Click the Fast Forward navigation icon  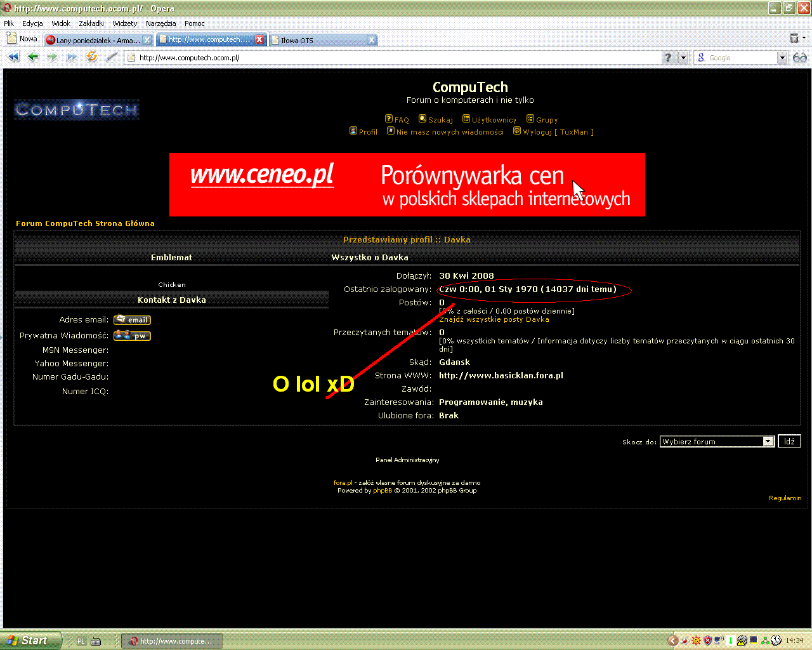(x=72, y=57)
